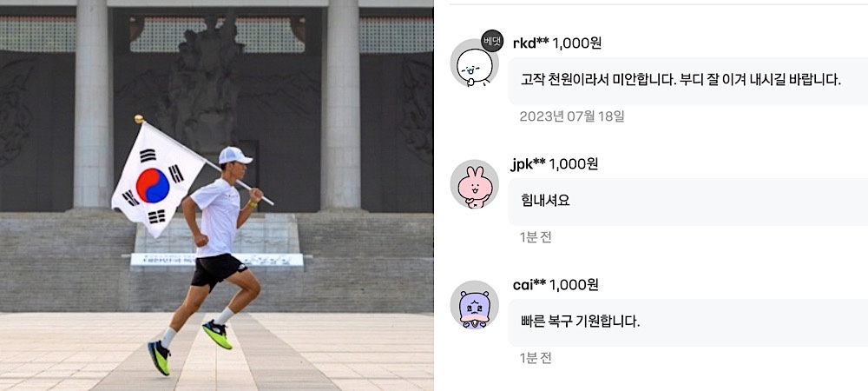Select the '빠른 복구 기원합니다.' comment bubble
This screenshot has height=391, width=868.
click(x=688, y=322)
